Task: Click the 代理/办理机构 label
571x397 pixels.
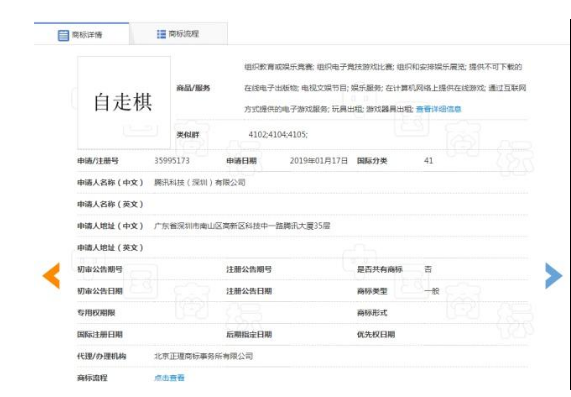Action: coord(102,356)
